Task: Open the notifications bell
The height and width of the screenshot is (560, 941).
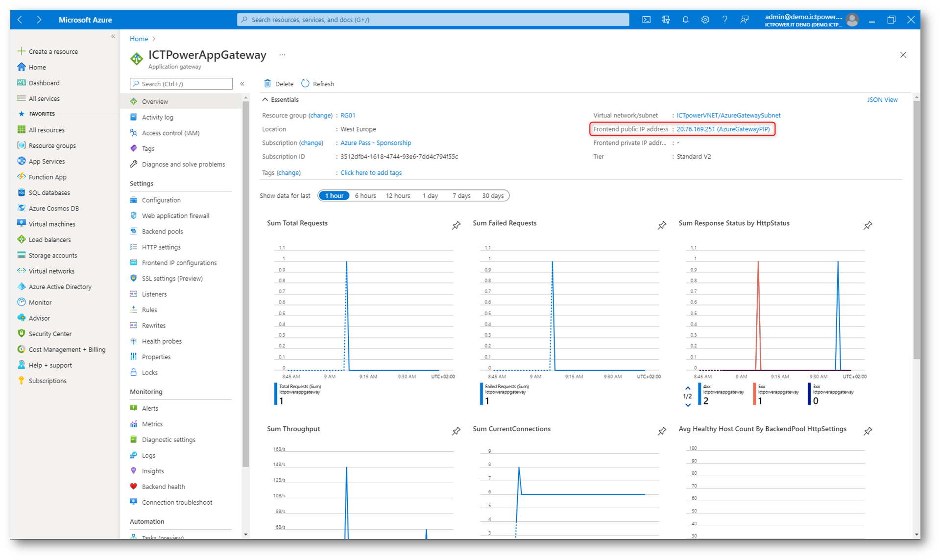Action: 685,20
